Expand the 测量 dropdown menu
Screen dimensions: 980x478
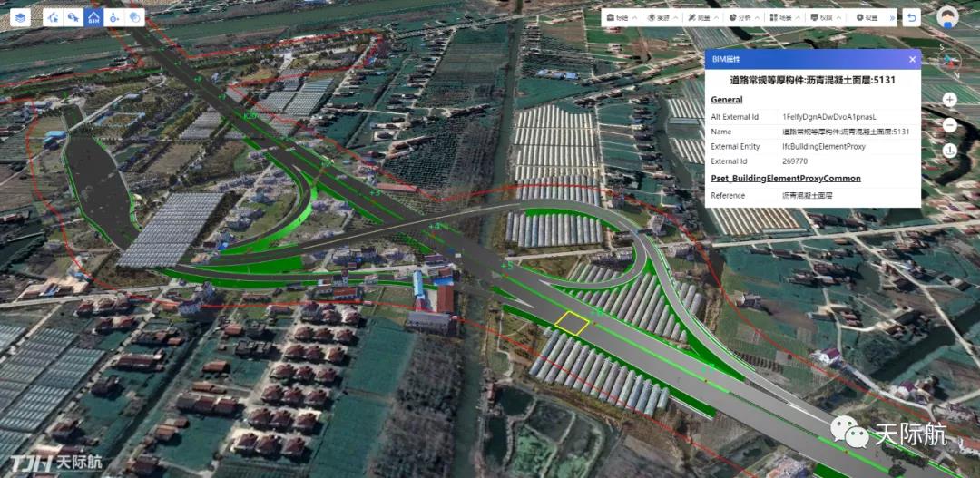tap(703, 17)
